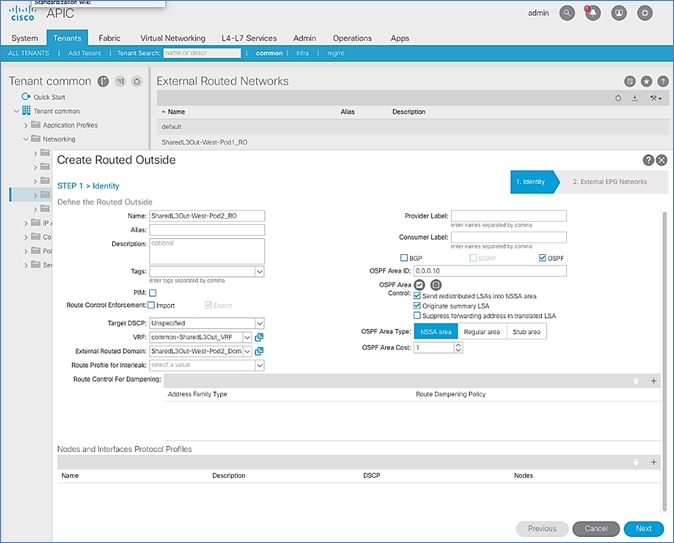Open the notifications bell icon

click(593, 13)
